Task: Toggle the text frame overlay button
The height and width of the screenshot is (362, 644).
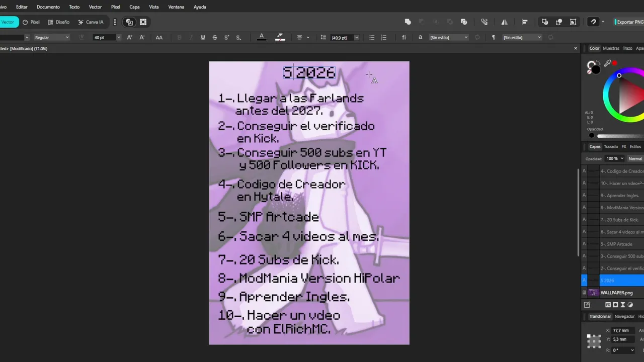Action: pos(129,22)
